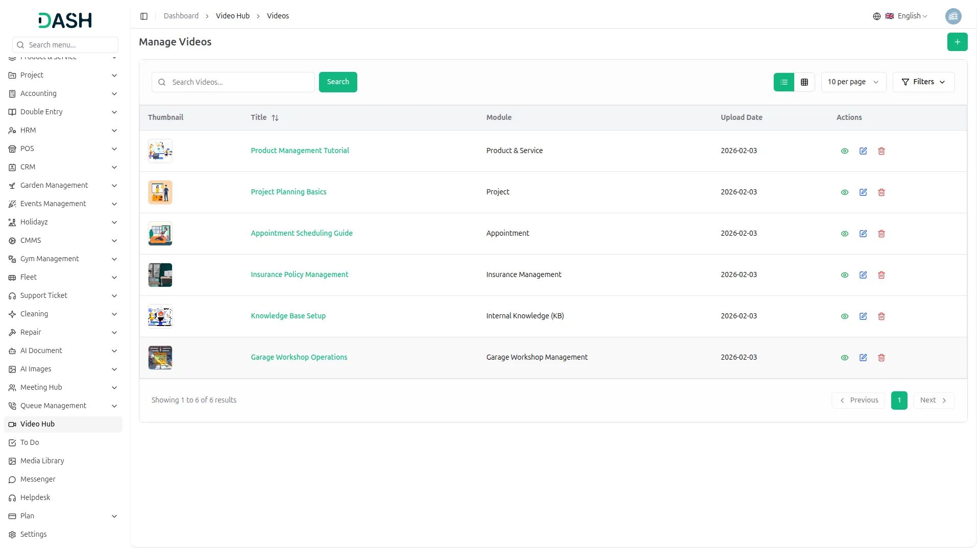Switch to list view layout
The height and width of the screenshot is (551, 980).
(784, 82)
